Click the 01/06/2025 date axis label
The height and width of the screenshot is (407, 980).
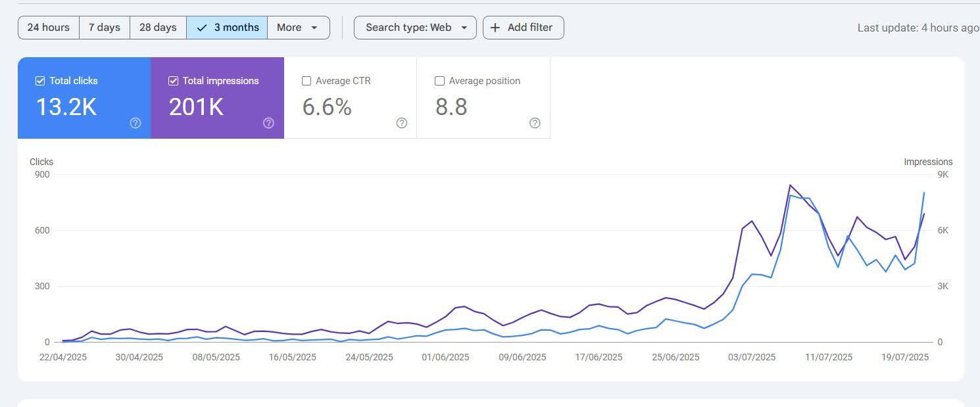pos(446,357)
